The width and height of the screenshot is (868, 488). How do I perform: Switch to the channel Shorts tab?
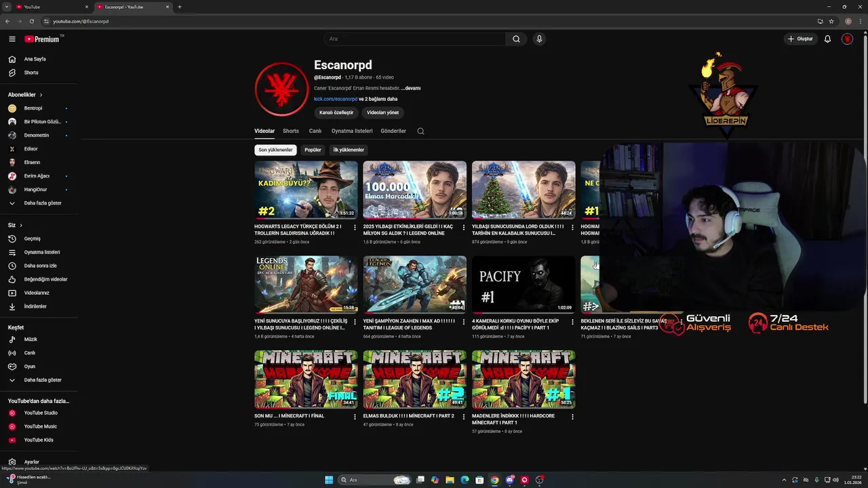(x=291, y=131)
